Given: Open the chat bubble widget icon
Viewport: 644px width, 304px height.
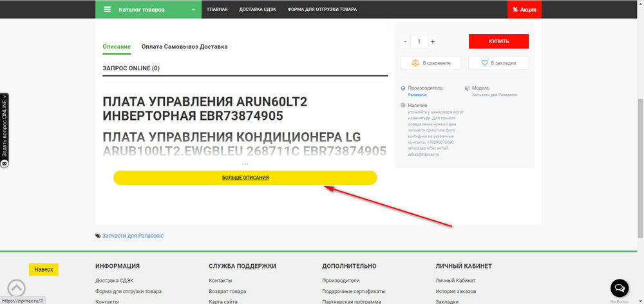Looking at the screenshot, I should pyautogui.click(x=620, y=288).
